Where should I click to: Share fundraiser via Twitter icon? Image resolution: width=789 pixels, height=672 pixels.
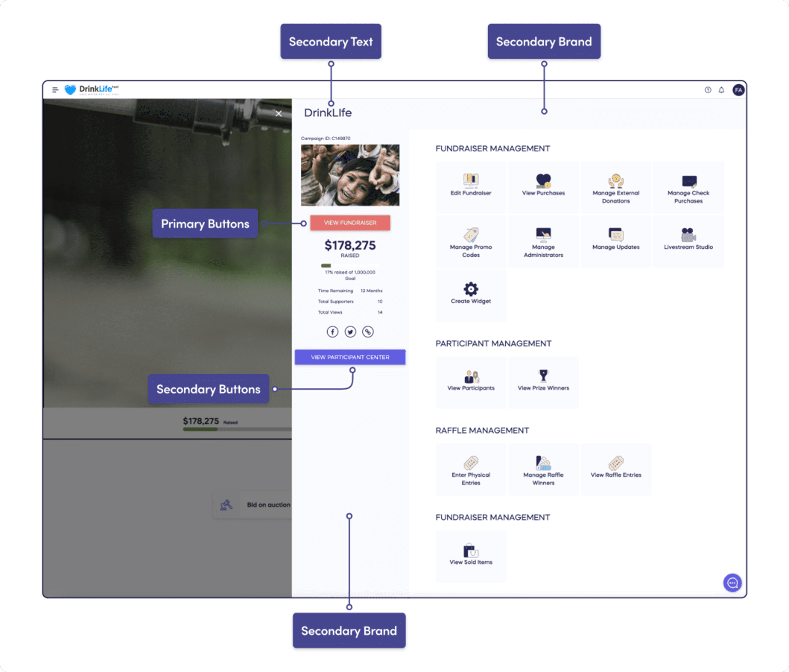pos(350,332)
